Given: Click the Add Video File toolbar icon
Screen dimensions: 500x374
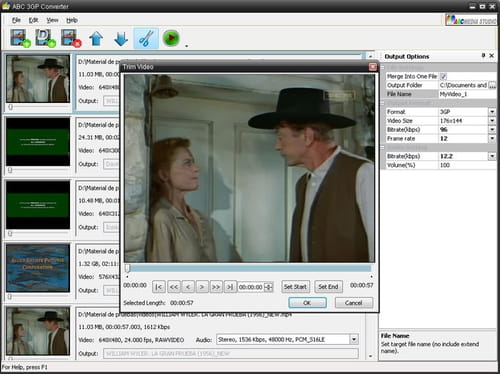Looking at the screenshot, I should click(20, 38).
